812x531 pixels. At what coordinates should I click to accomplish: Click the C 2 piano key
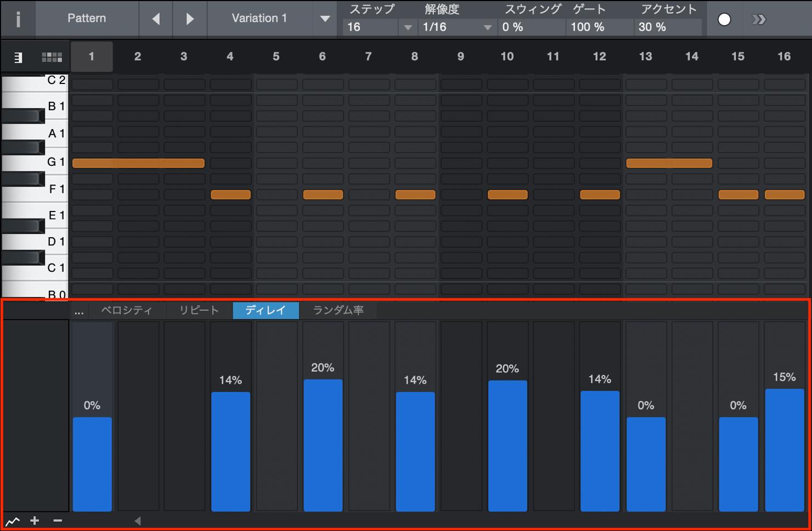(x=35, y=83)
